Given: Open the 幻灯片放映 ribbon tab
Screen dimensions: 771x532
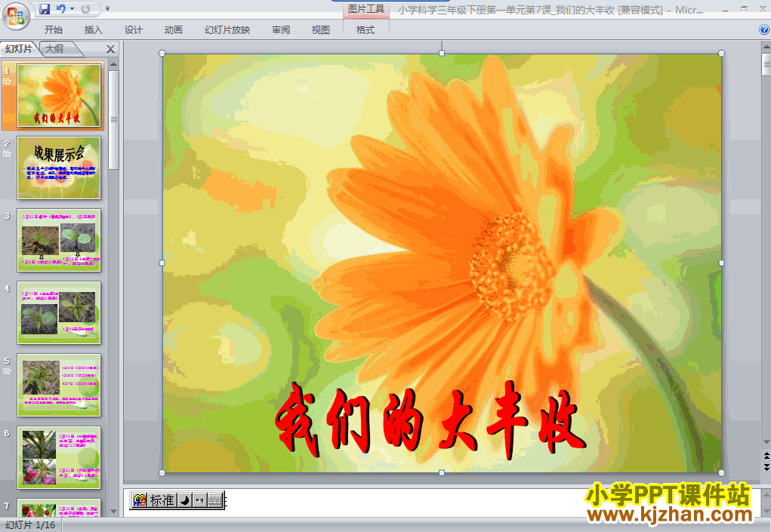Looking at the screenshot, I should click(227, 30).
